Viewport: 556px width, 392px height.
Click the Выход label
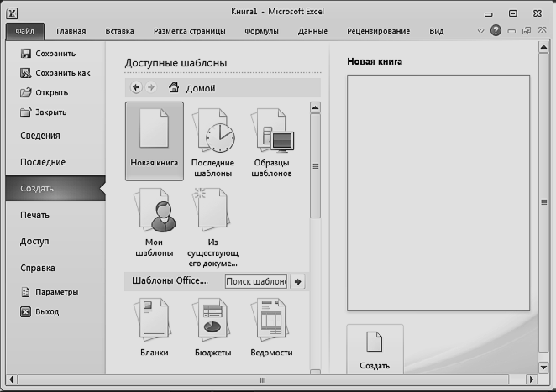pos(47,311)
